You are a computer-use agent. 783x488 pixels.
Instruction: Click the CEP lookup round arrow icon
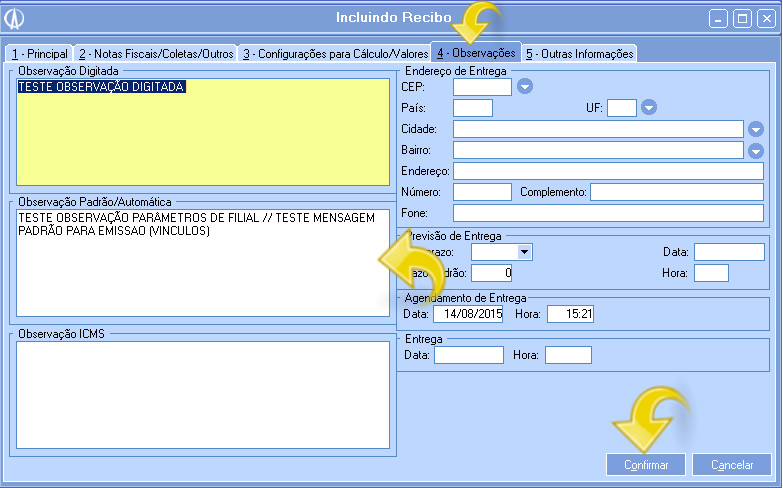click(x=525, y=87)
